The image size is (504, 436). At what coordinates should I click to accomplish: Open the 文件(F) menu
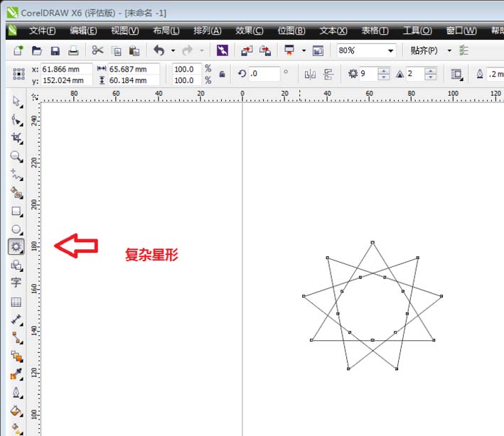coord(43,31)
